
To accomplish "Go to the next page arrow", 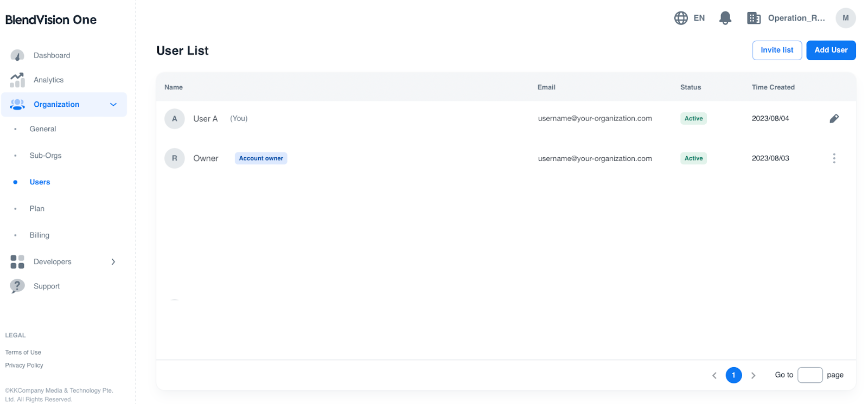I will tap(753, 375).
